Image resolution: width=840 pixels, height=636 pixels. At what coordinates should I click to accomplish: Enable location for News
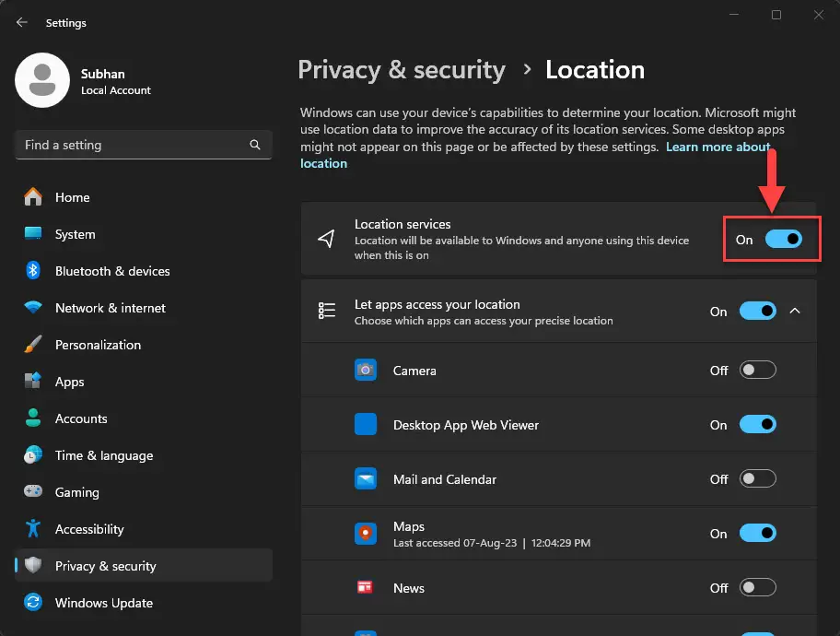tap(757, 588)
